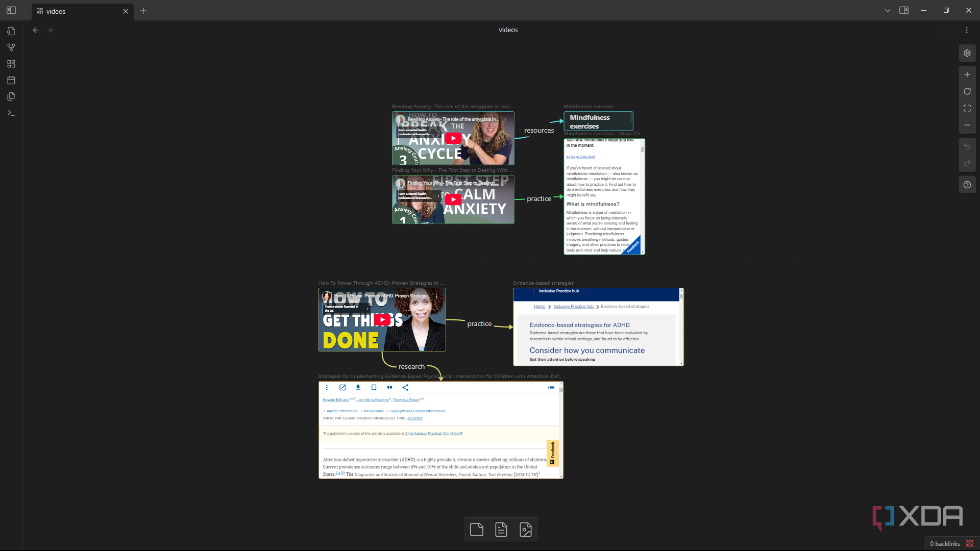Screen dimensions: 980x551
Task: Open 0 backlinks in status bar
Action: pos(944,544)
